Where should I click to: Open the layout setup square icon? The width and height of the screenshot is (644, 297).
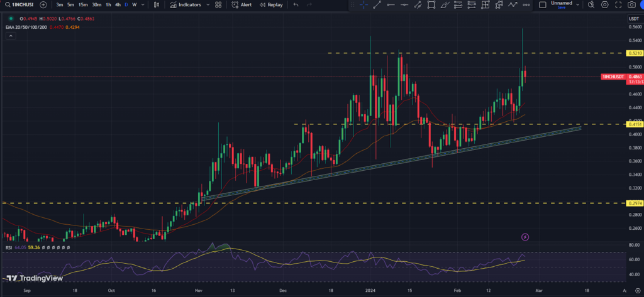tap(543, 5)
